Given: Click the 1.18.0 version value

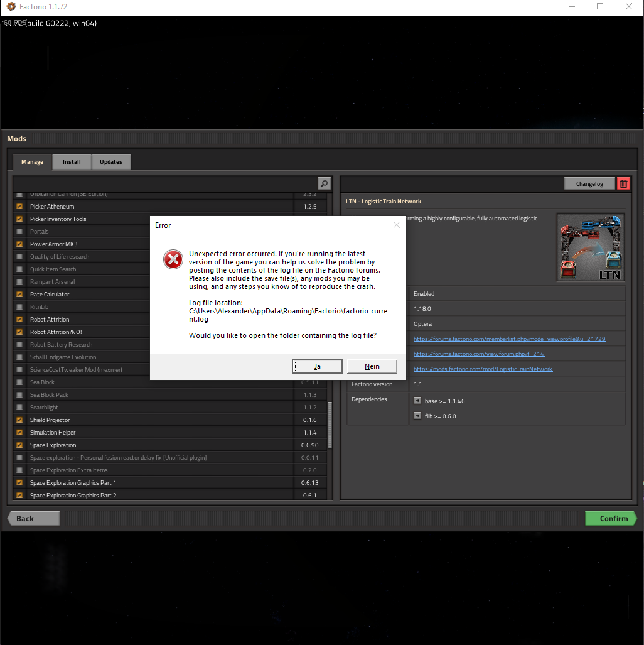Looking at the screenshot, I should pos(422,309).
